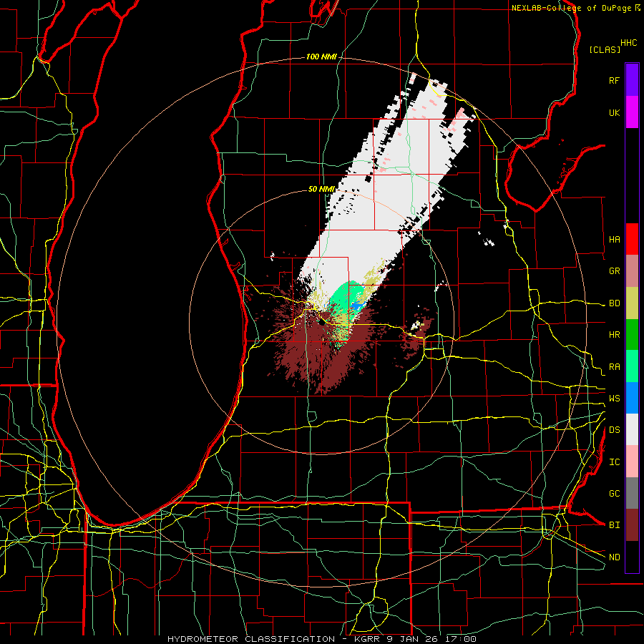Click the UK magenta legend swatch
644x644 pixels.
click(632, 112)
